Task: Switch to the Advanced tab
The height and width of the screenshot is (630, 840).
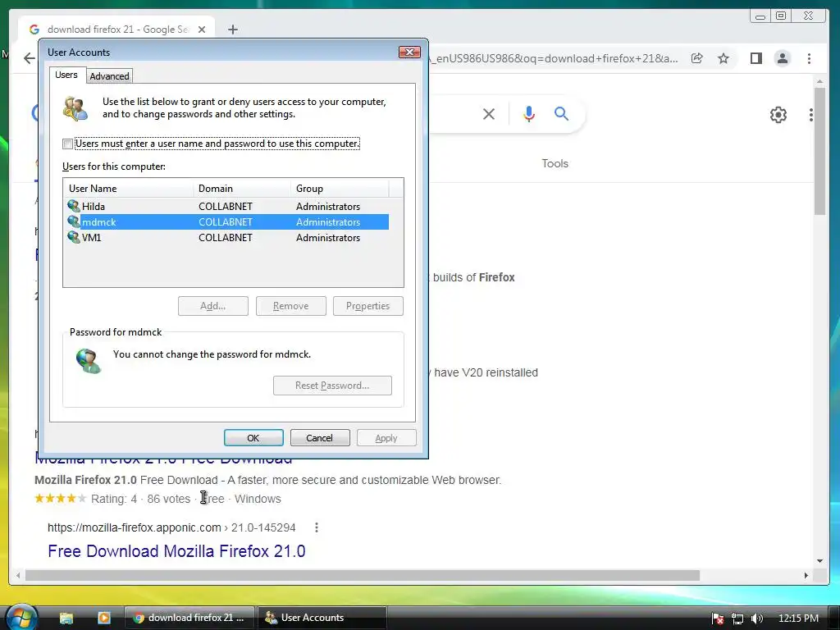Action: point(109,76)
